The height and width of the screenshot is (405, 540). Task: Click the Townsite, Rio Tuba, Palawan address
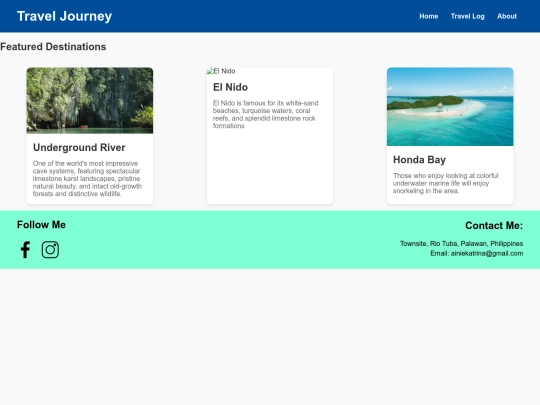(x=461, y=243)
